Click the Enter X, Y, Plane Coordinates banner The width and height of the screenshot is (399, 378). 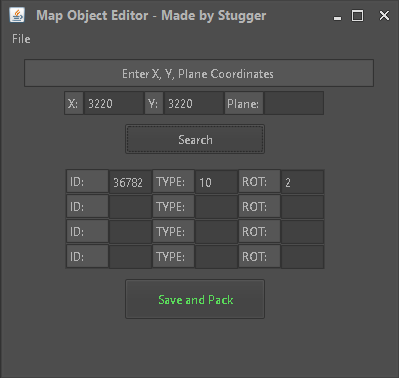point(199,73)
